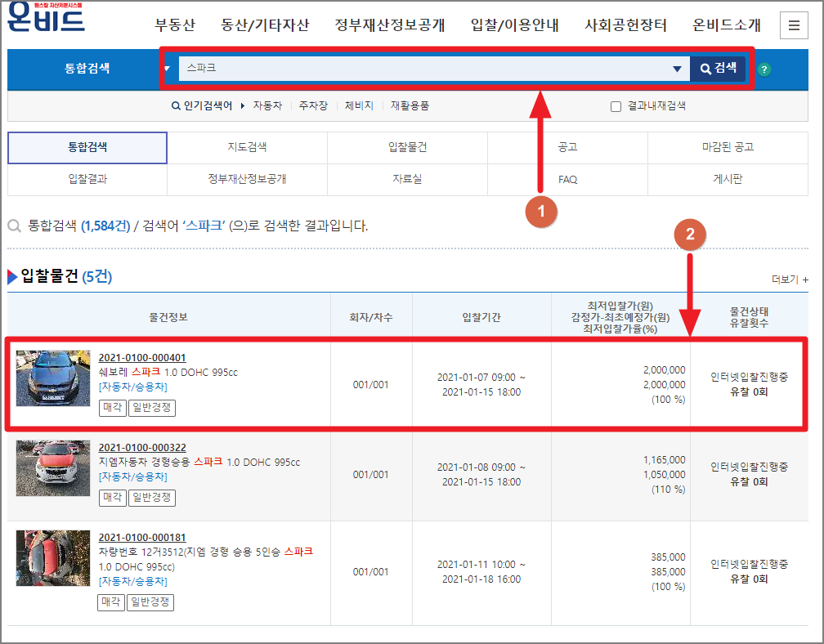The width and height of the screenshot is (824, 644).
Task: Click title 쉐보레 스파크 1.0 DOHC 995cc
Action: coord(168,373)
